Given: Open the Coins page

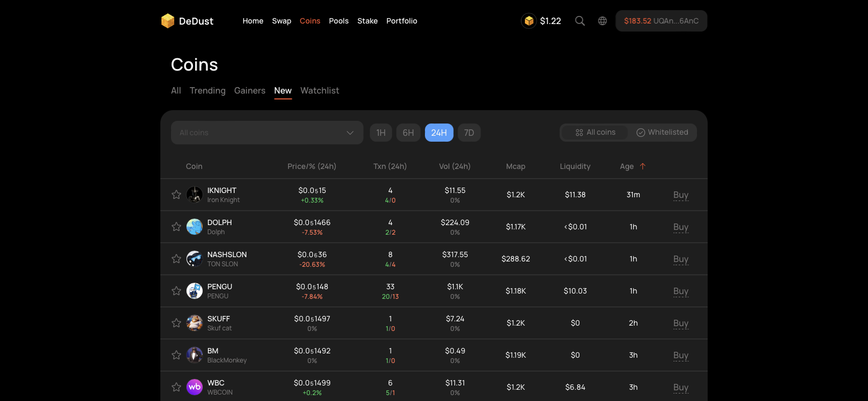Looking at the screenshot, I should [310, 21].
